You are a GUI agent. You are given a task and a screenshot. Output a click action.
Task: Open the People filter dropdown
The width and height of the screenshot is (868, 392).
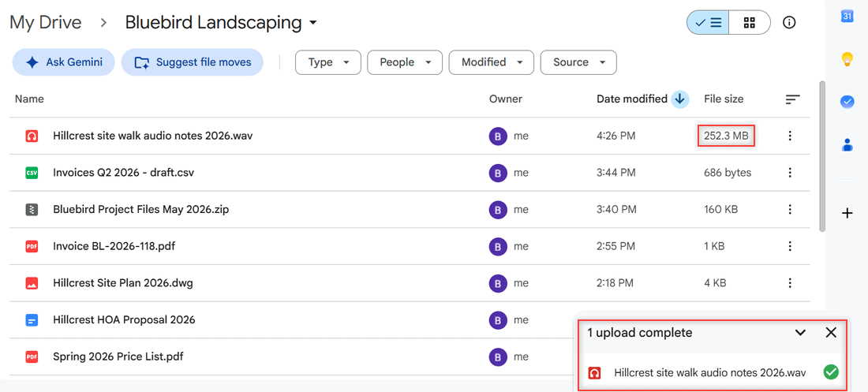[x=405, y=62]
